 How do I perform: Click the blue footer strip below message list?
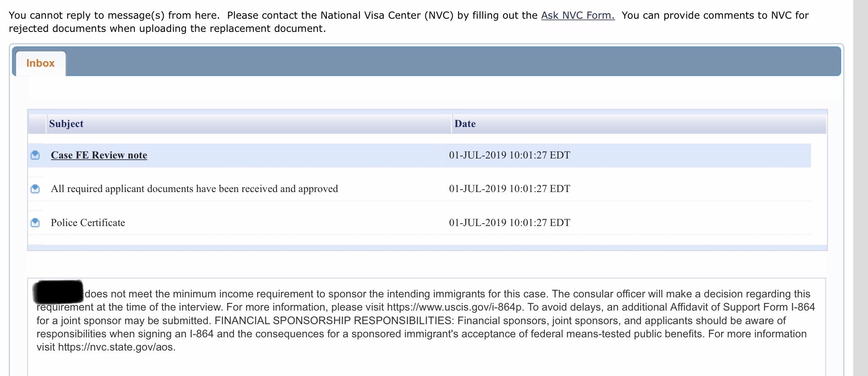pos(427,247)
